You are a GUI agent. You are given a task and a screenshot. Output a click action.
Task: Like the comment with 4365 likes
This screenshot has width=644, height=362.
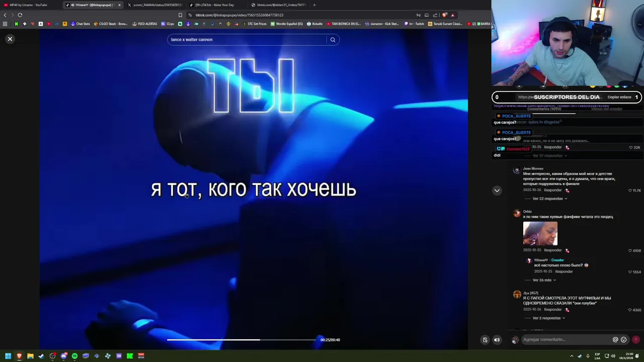[x=630, y=310]
